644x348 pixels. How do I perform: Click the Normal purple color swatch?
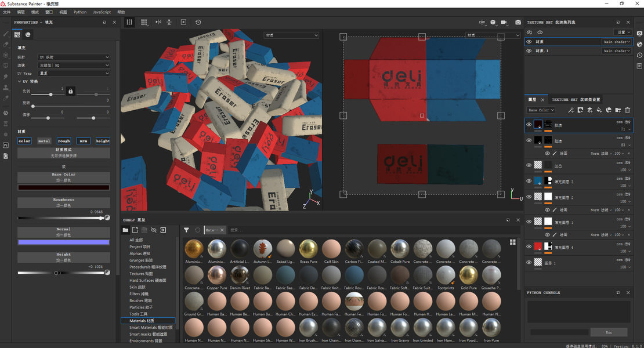tap(64, 242)
